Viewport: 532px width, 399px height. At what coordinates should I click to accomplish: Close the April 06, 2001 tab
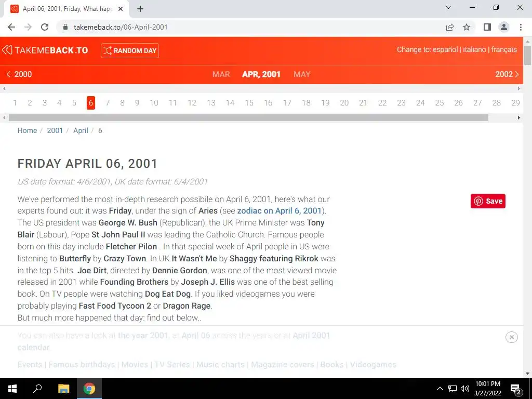(121, 9)
